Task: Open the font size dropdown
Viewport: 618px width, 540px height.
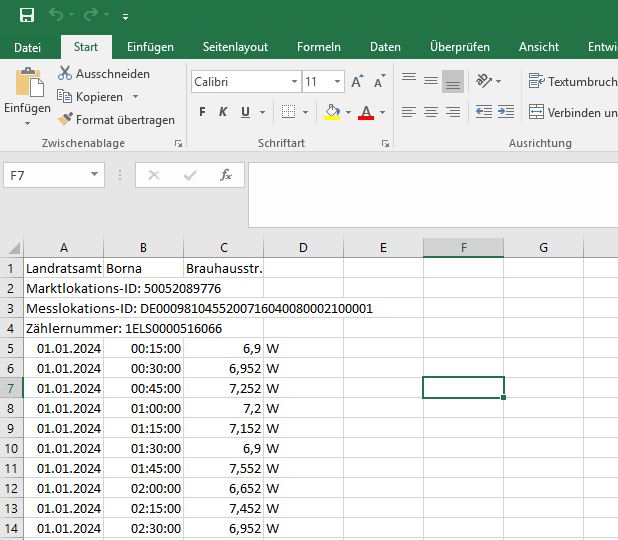Action: pyautogui.click(x=338, y=82)
